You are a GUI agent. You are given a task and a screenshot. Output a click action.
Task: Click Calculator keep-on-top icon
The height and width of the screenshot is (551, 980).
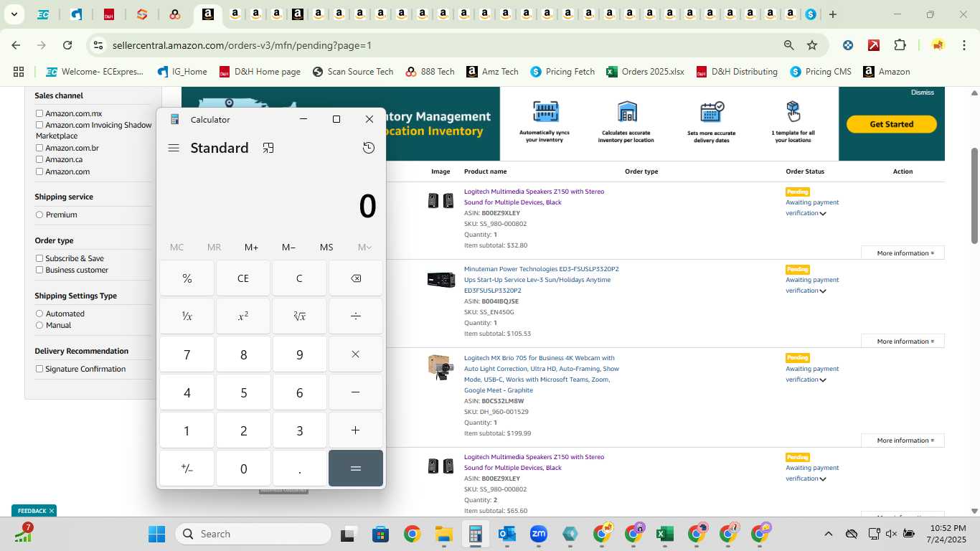coord(268,148)
